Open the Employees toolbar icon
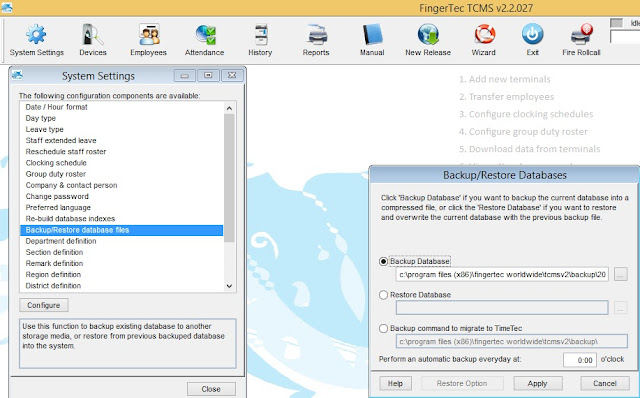Screen dimensions: 640x398 pyautogui.click(x=149, y=35)
